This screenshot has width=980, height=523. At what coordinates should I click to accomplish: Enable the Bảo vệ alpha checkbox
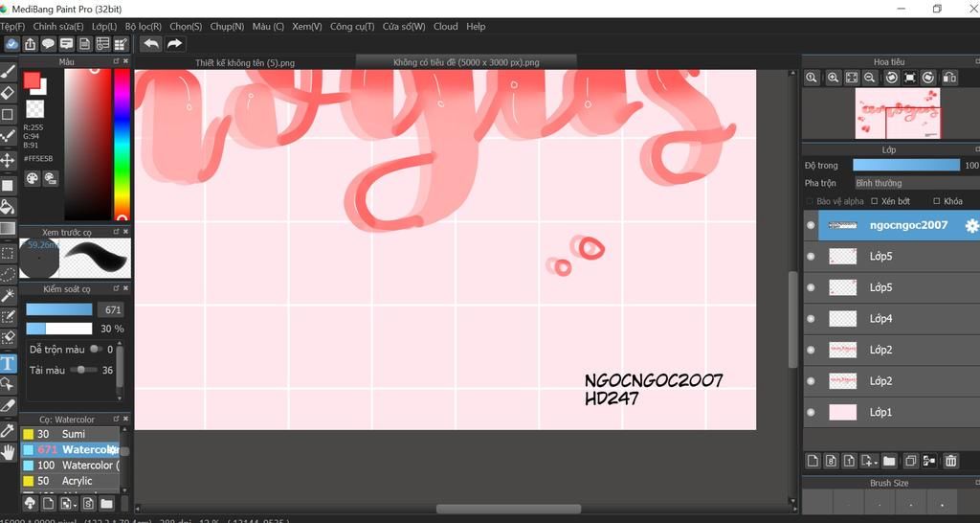(810, 201)
